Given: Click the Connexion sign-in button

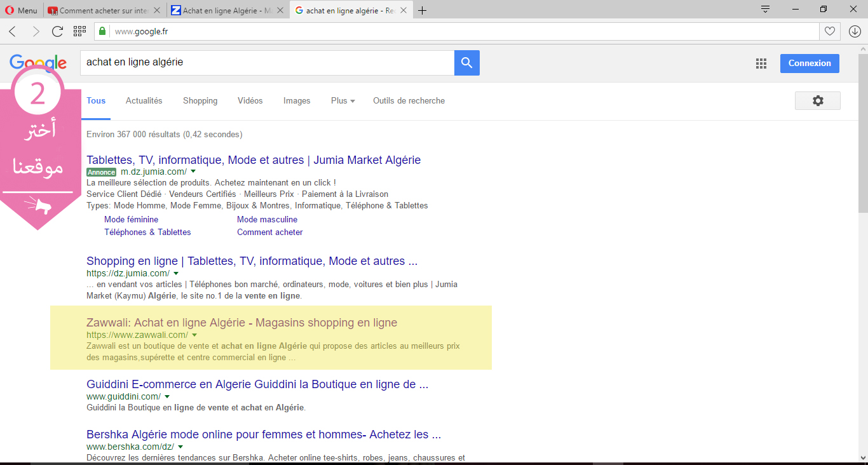Looking at the screenshot, I should tap(810, 64).
